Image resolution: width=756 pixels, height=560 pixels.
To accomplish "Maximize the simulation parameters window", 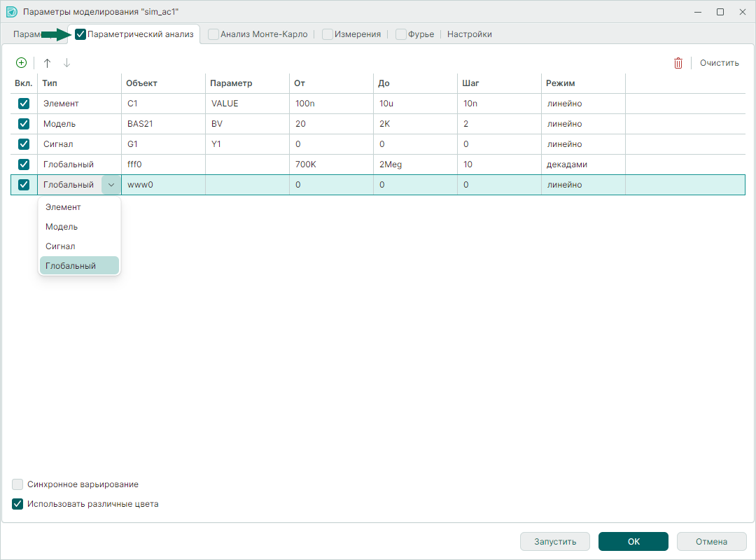I will [x=720, y=12].
